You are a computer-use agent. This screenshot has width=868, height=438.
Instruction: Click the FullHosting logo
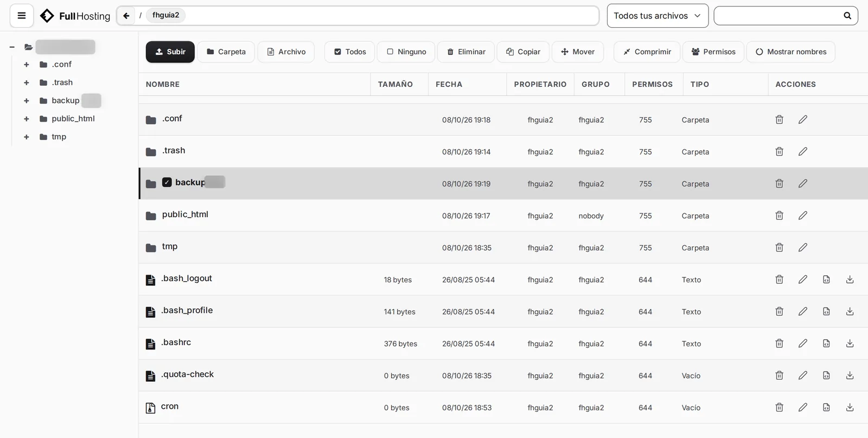(75, 16)
